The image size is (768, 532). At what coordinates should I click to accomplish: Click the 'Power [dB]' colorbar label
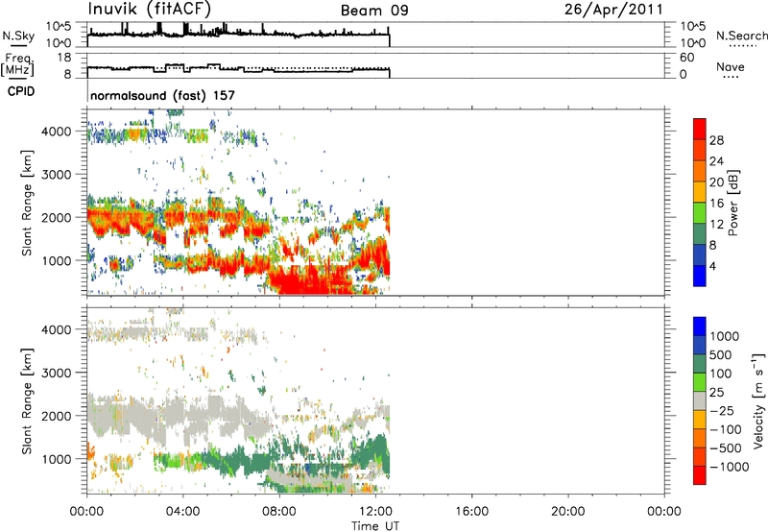click(x=732, y=203)
